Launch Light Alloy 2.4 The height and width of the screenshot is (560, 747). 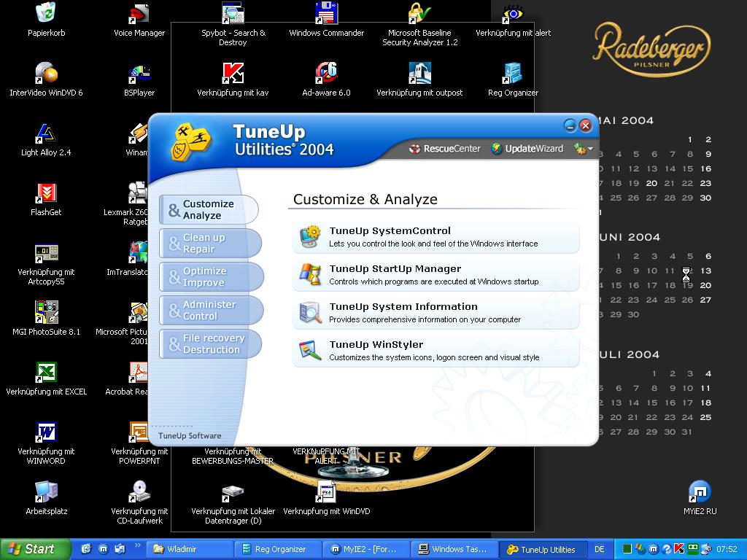click(x=46, y=139)
